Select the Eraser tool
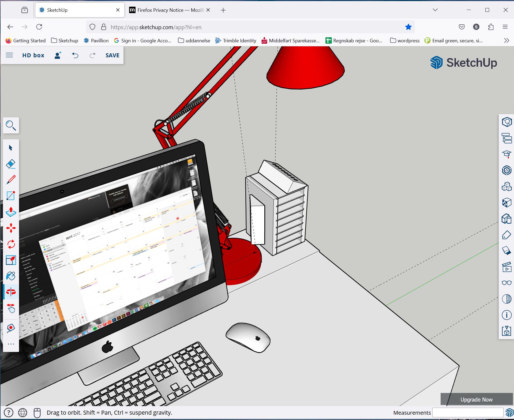The width and height of the screenshot is (514, 420). click(x=11, y=164)
